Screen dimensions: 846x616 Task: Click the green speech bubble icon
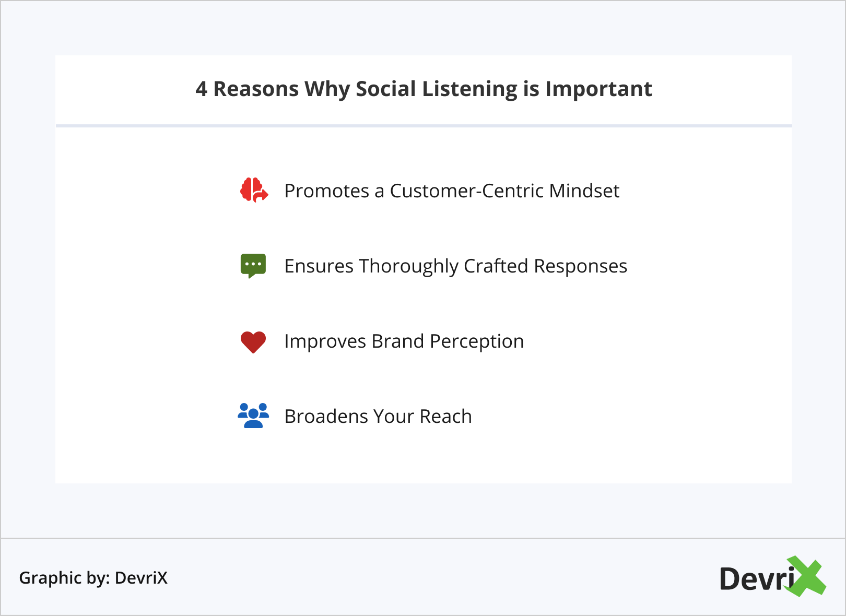point(253,265)
